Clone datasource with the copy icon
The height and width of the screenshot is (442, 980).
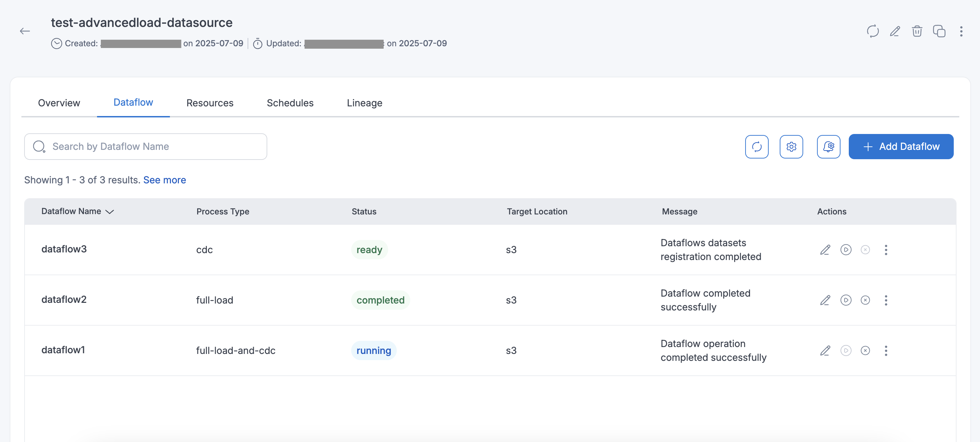(939, 31)
